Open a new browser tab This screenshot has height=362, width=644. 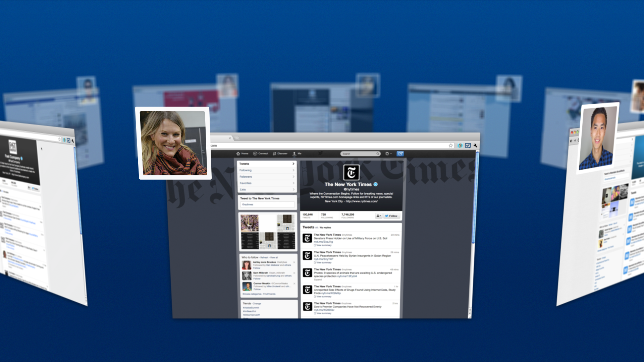(237, 138)
